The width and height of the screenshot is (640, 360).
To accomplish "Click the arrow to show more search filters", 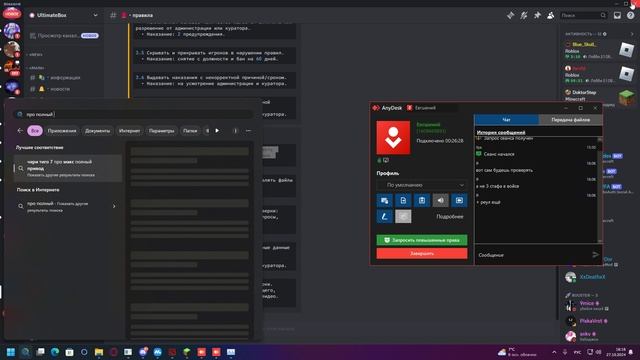I will click(x=217, y=131).
